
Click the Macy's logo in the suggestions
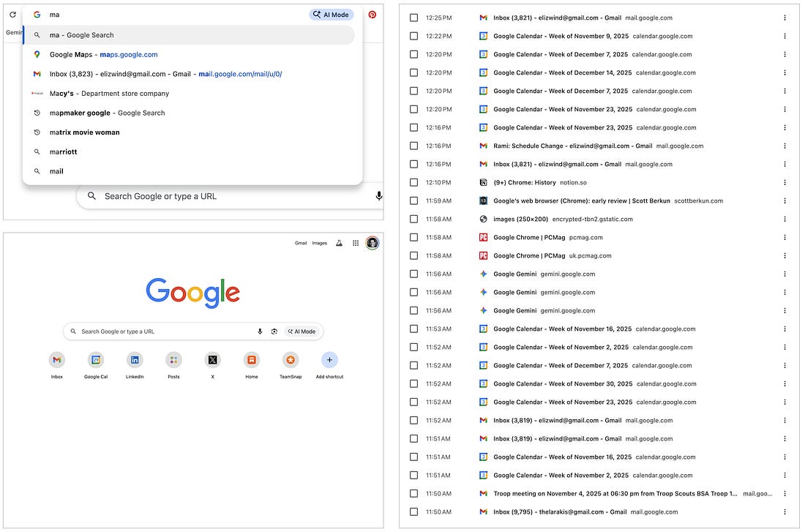coord(37,94)
